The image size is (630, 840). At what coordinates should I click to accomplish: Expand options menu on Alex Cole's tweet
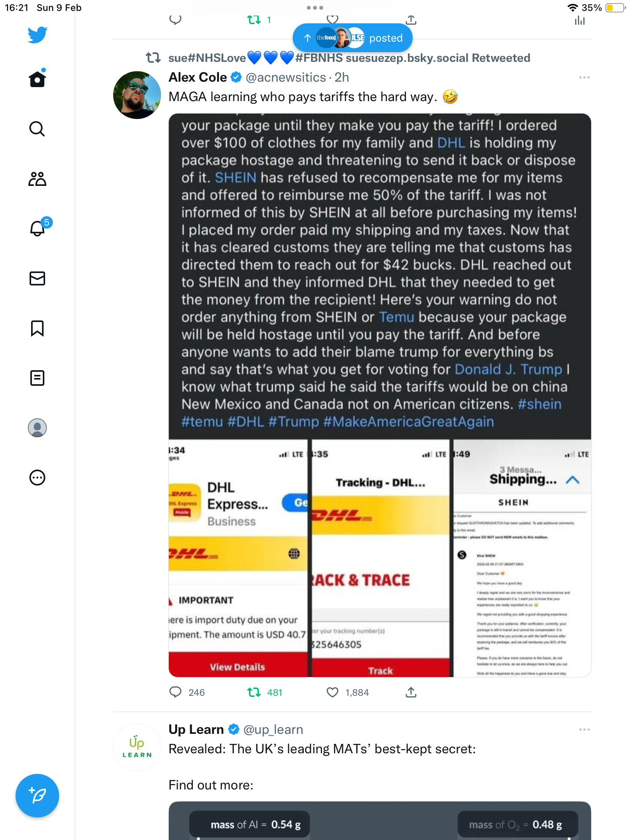click(x=584, y=77)
